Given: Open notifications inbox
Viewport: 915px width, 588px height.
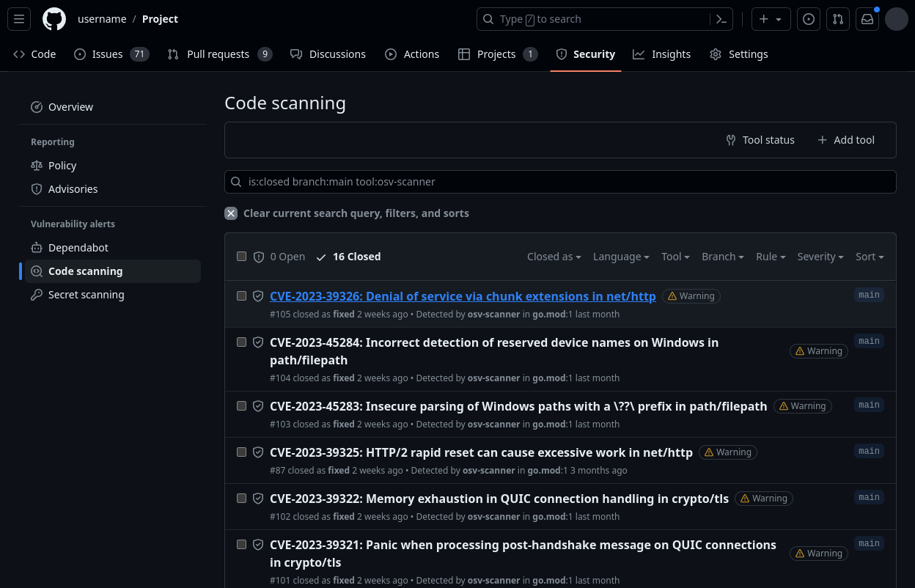Looking at the screenshot, I should (x=867, y=19).
